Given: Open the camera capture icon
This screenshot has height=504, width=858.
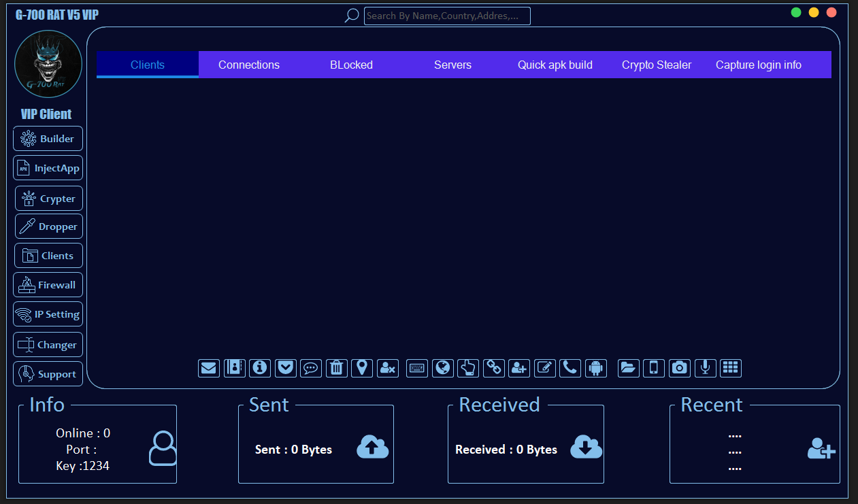Looking at the screenshot, I should pos(679,368).
